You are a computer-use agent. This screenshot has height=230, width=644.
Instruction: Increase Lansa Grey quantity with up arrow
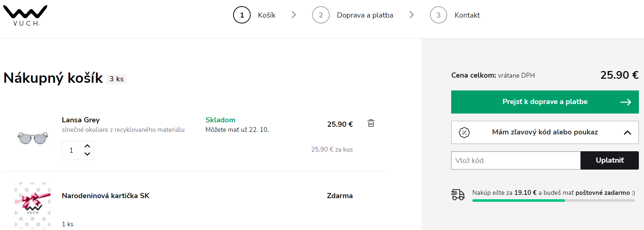(x=87, y=146)
